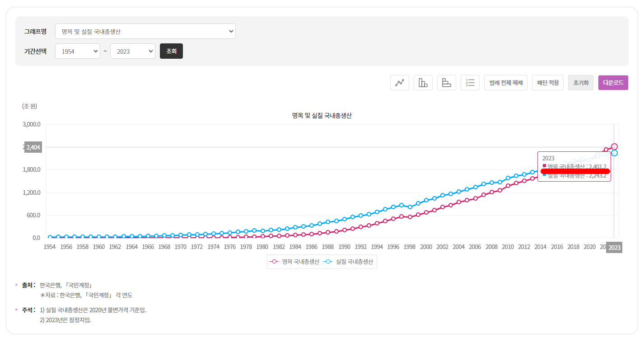Click the chart title 명목 및 실질 국내총생산
This screenshot has width=644, height=338.
(322, 116)
